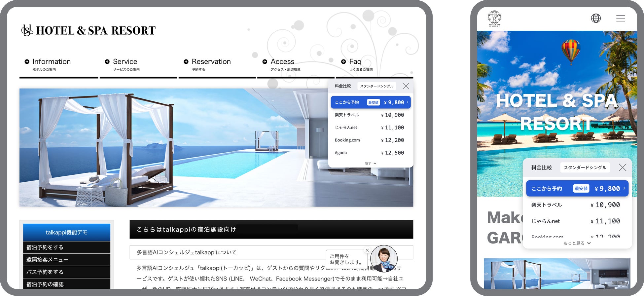Select 楽天トラベル price row in mobile widget
This screenshot has height=296, width=644.
coord(576,205)
